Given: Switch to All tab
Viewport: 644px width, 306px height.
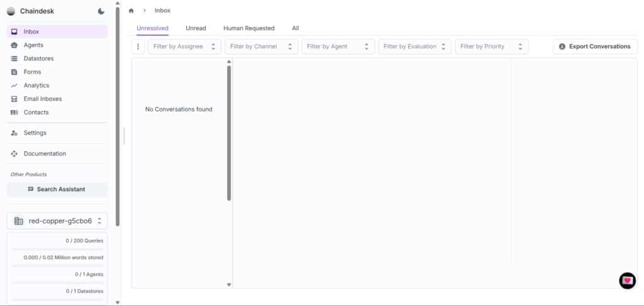Looking at the screenshot, I should tap(296, 28).
